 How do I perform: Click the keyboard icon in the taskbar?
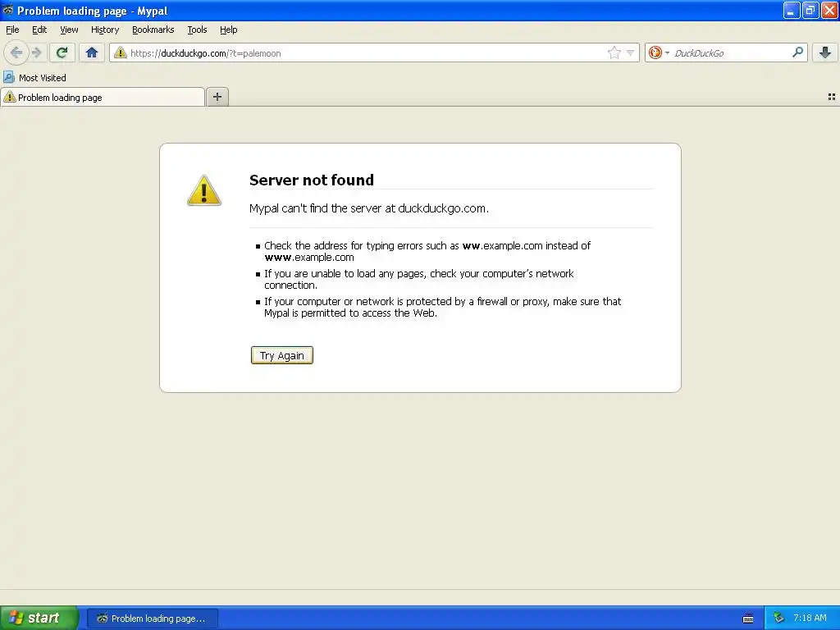pyautogui.click(x=748, y=619)
